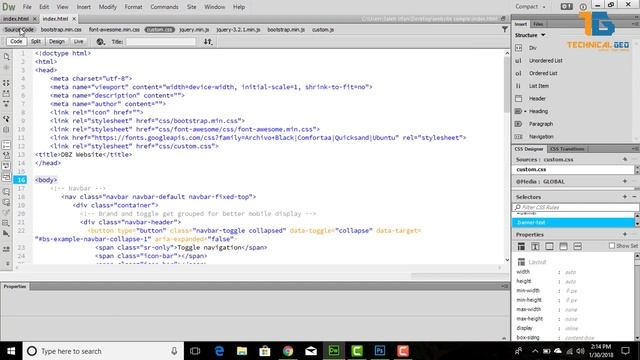Open the Commands menu
Image resolution: width=640 pixels, height=360 pixels.
pyautogui.click(x=164, y=7)
